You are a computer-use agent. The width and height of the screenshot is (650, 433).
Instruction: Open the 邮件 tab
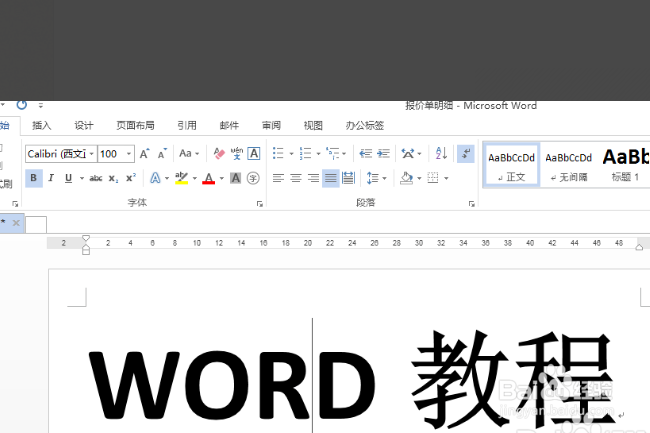pos(229,126)
